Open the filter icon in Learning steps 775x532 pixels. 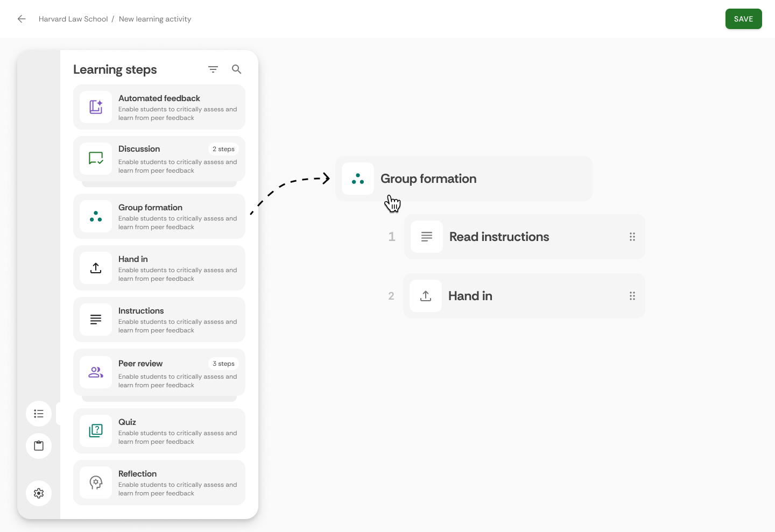(x=213, y=69)
